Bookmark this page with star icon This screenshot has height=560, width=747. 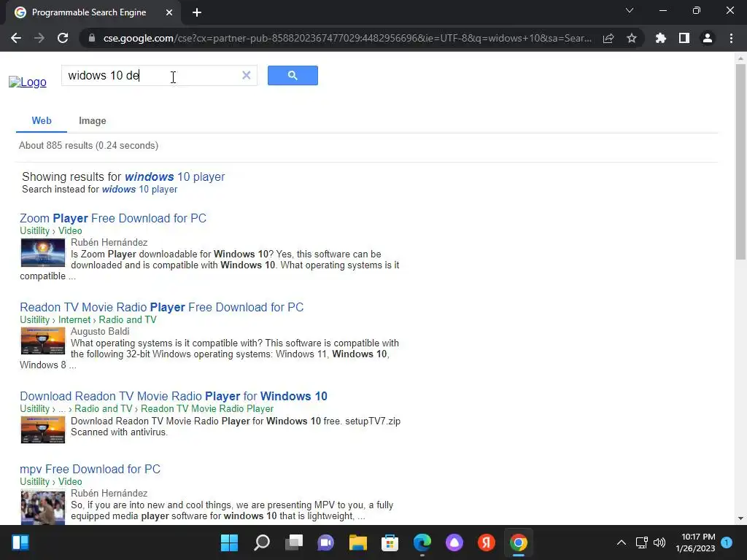632,38
